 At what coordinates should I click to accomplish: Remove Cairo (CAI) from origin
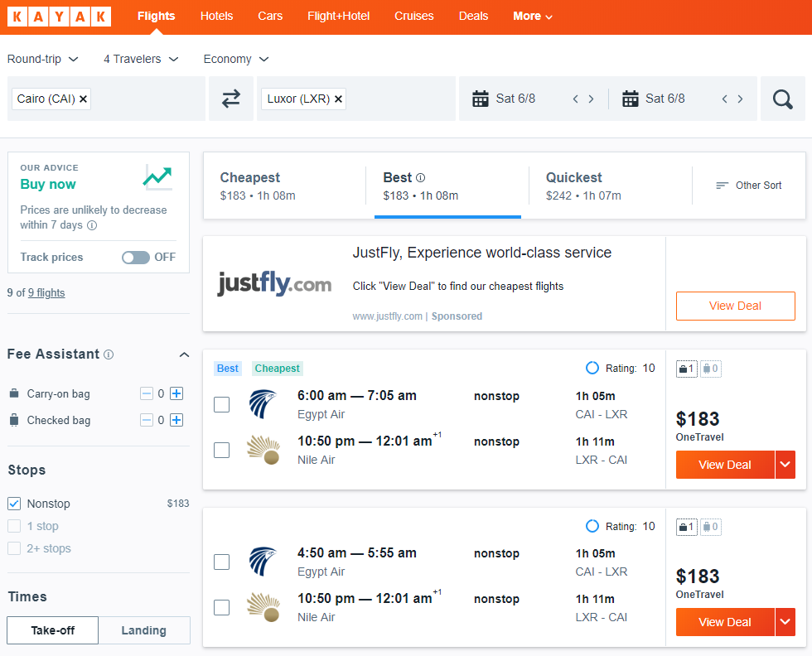tap(83, 99)
